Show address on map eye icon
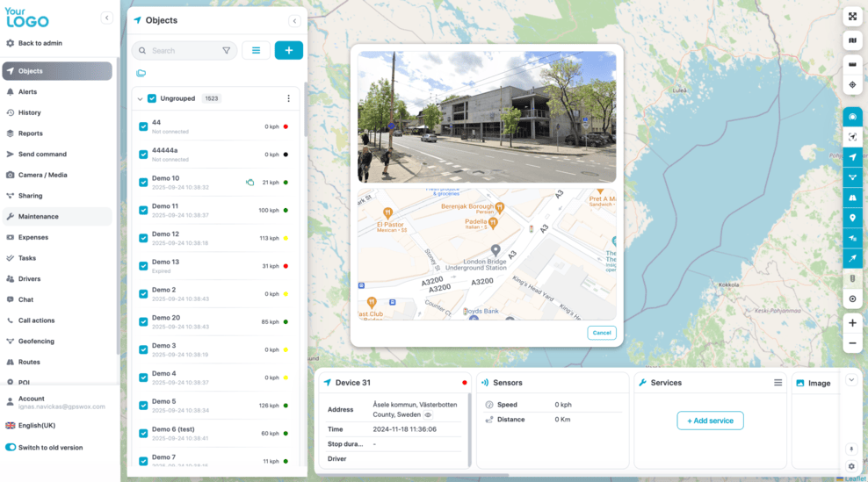The image size is (868, 482). point(428,414)
